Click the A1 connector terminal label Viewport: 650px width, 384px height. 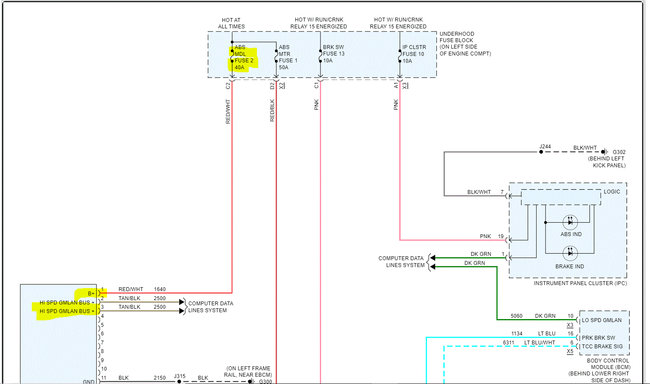396,85
